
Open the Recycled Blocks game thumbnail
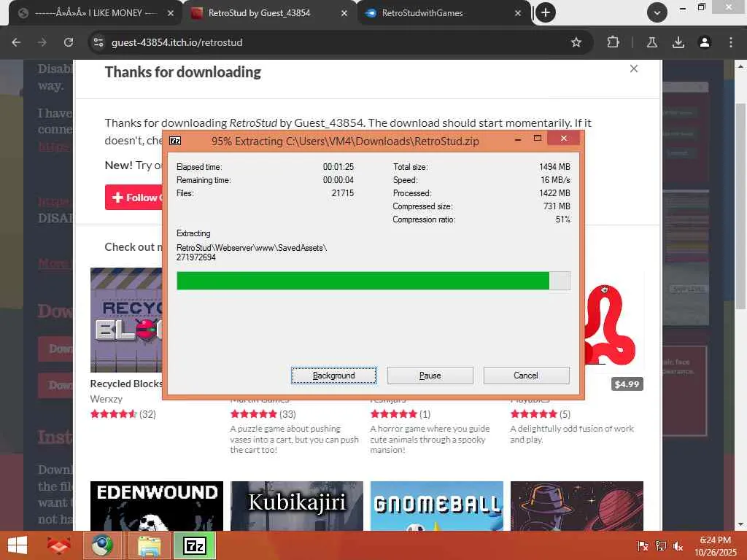tap(126, 320)
